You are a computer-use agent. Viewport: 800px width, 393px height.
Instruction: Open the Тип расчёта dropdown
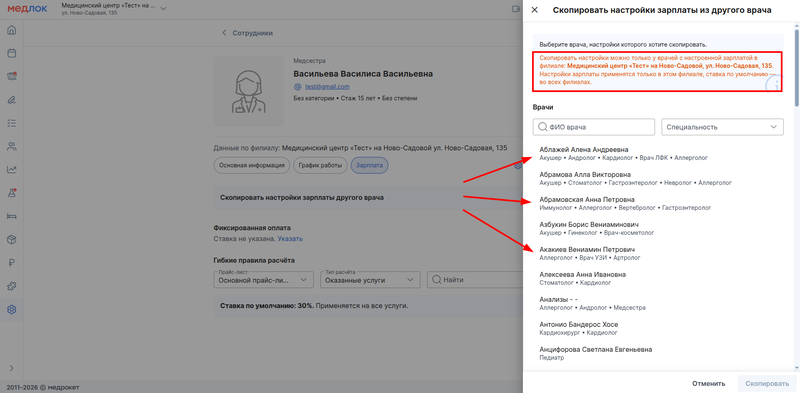pyautogui.click(x=370, y=280)
